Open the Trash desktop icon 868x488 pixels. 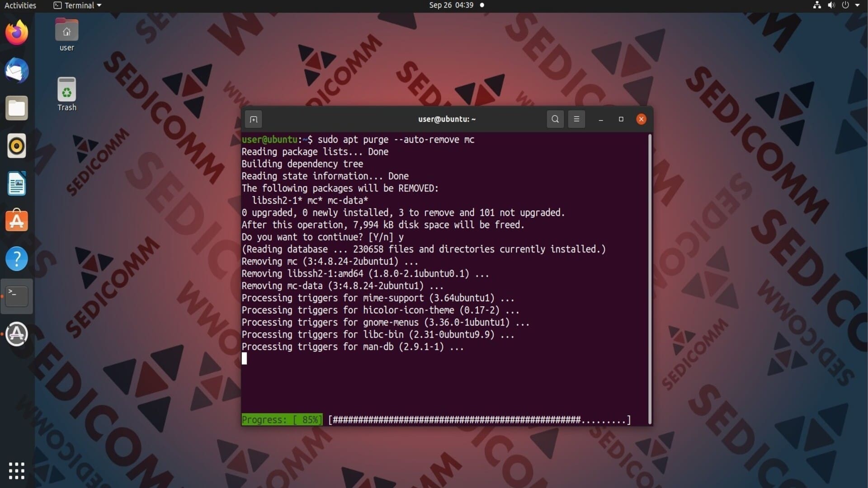66,94
